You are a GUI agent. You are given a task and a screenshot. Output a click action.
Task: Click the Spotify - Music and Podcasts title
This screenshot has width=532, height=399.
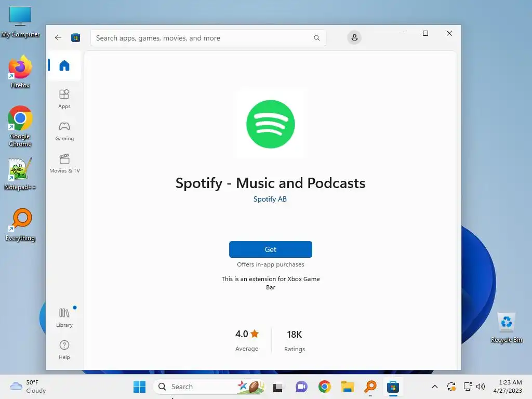pyautogui.click(x=270, y=183)
